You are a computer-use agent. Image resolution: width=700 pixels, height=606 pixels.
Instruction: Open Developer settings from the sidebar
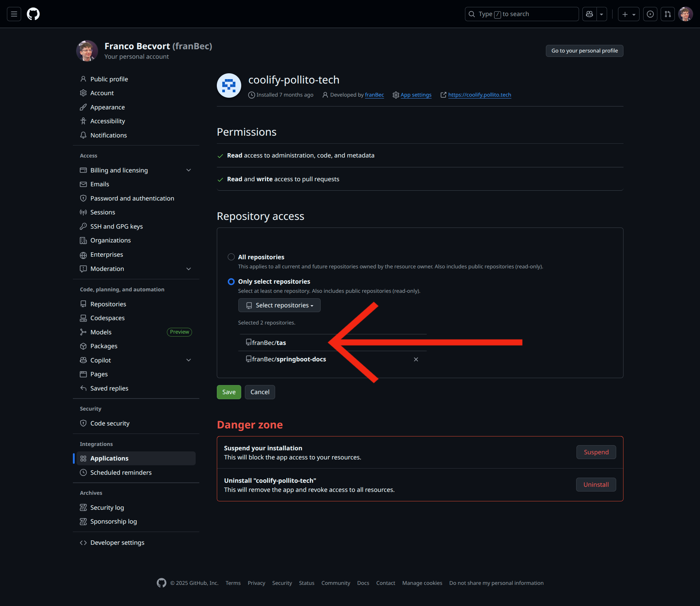click(117, 542)
